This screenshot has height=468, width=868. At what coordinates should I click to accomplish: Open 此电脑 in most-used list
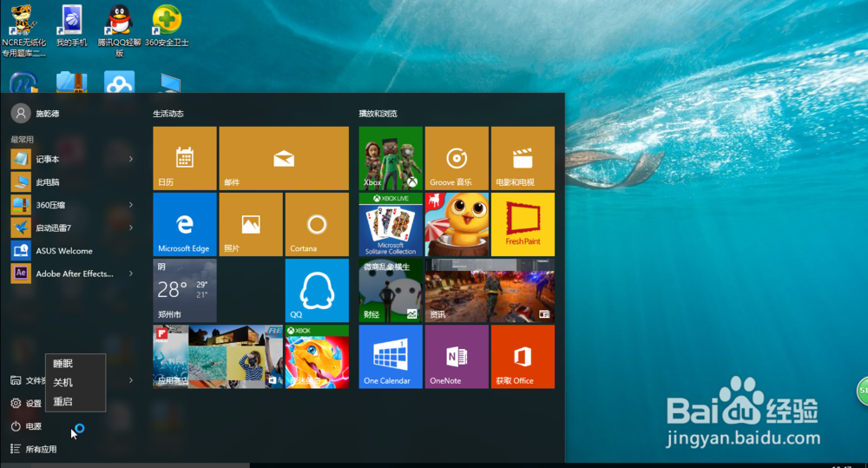point(72,181)
